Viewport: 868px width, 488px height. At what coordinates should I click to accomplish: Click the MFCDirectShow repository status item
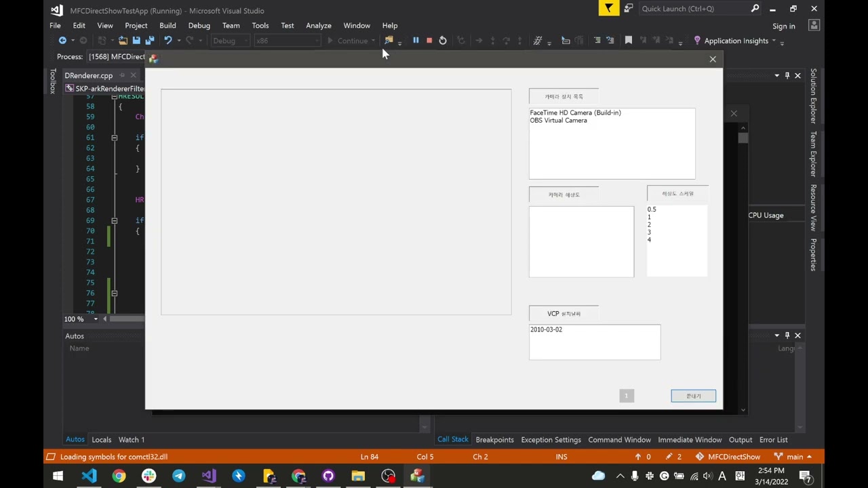[x=728, y=457]
